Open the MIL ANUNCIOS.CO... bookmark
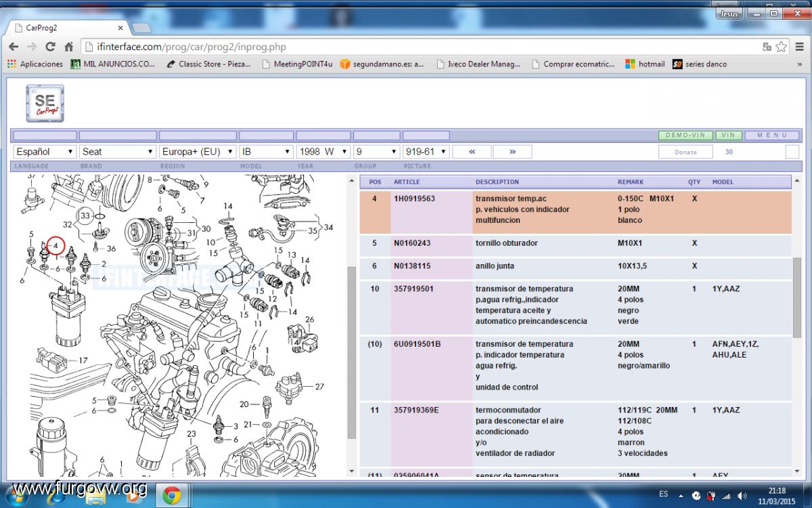This screenshot has width=812, height=508. point(113,64)
